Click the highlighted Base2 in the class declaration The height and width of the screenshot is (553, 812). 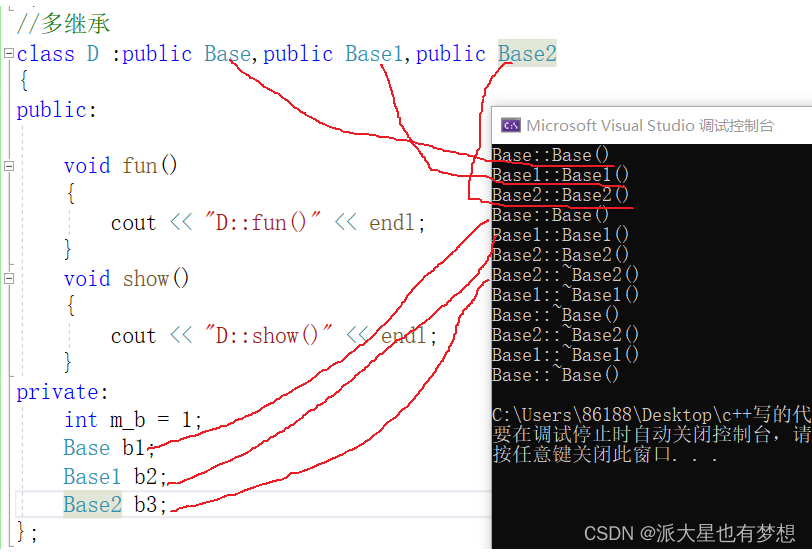(x=527, y=54)
